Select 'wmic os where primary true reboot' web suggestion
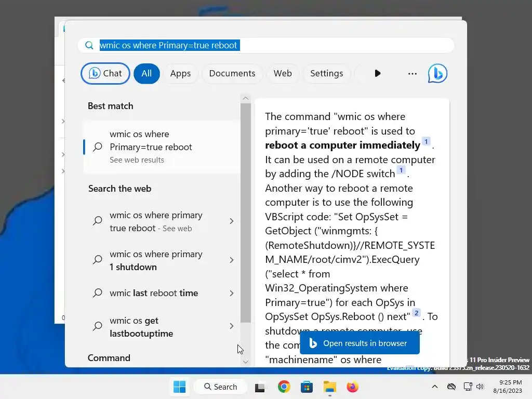532x399 pixels. point(156,221)
